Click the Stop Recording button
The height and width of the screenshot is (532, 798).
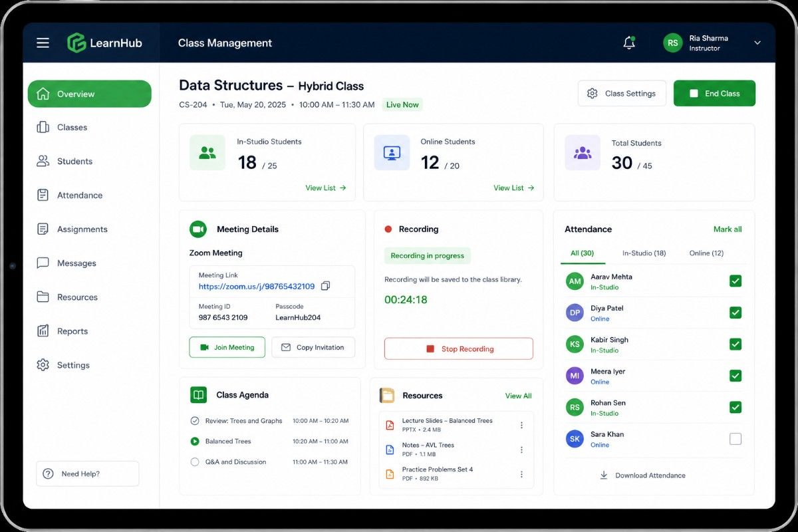[459, 348]
